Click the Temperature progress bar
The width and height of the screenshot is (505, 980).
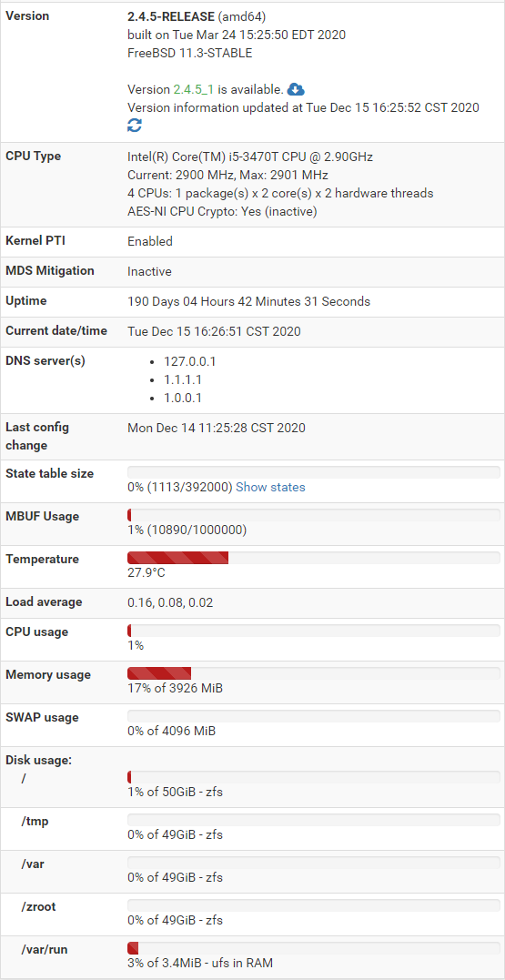(314, 558)
